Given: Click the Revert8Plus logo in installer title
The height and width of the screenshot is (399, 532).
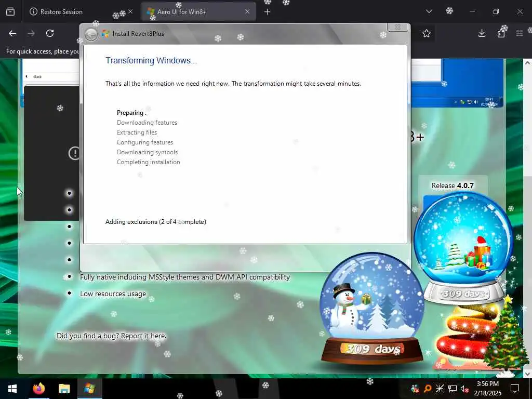Looking at the screenshot, I should coord(105,34).
